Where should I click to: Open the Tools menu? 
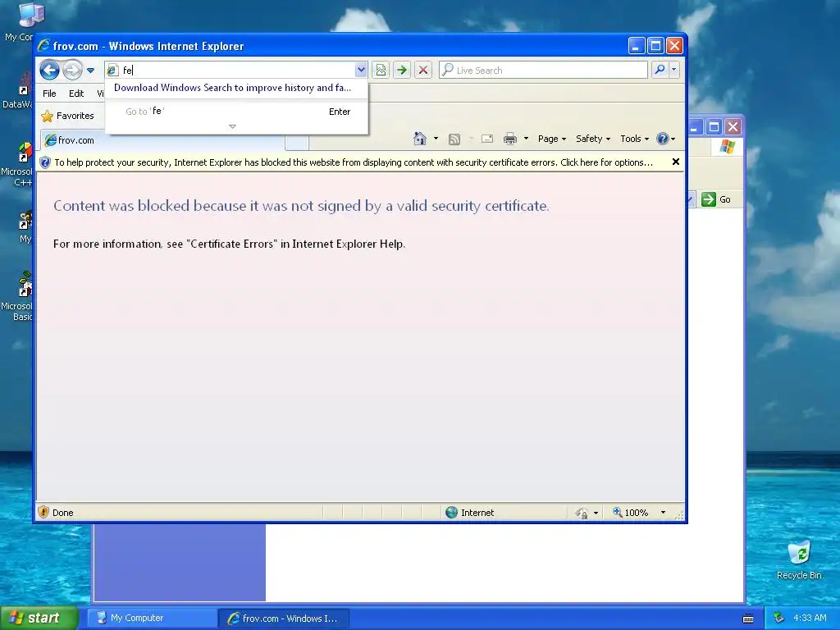point(634,139)
